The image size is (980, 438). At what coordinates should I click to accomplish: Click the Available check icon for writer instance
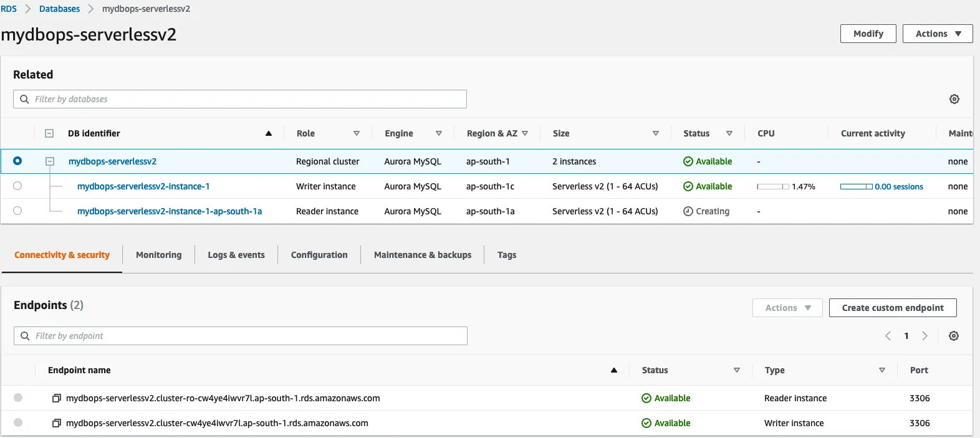point(688,186)
